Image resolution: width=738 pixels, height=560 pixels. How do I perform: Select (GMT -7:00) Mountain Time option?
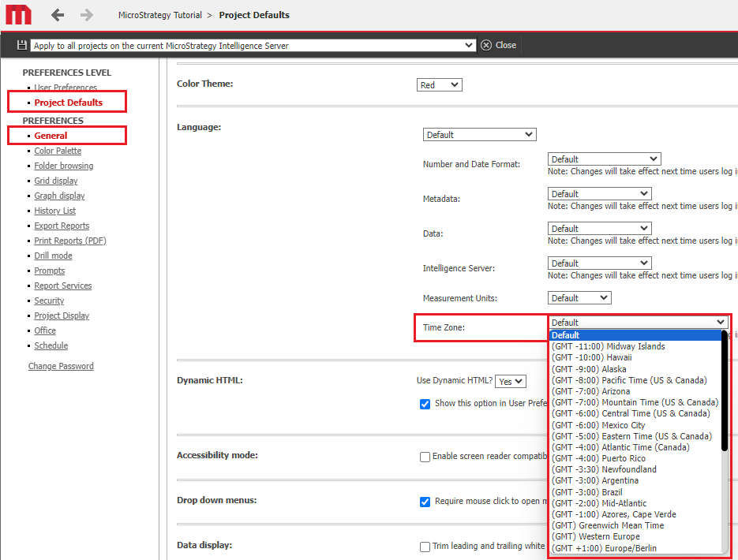[635, 402]
